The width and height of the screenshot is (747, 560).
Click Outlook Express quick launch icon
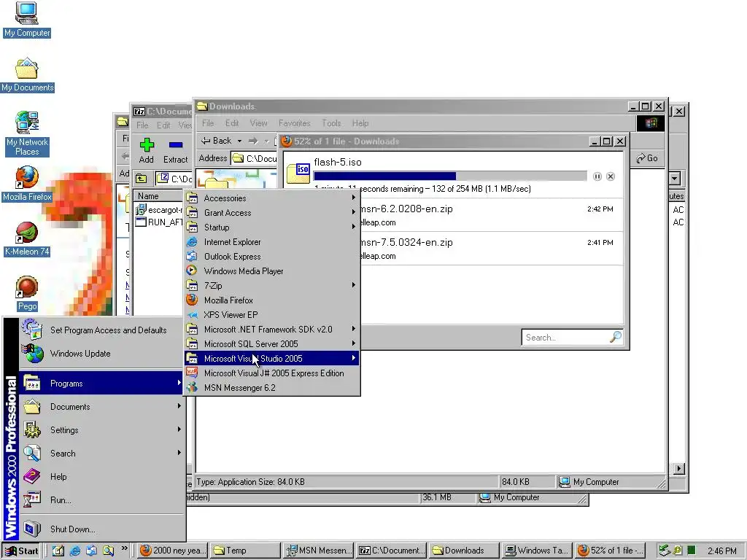click(91, 551)
